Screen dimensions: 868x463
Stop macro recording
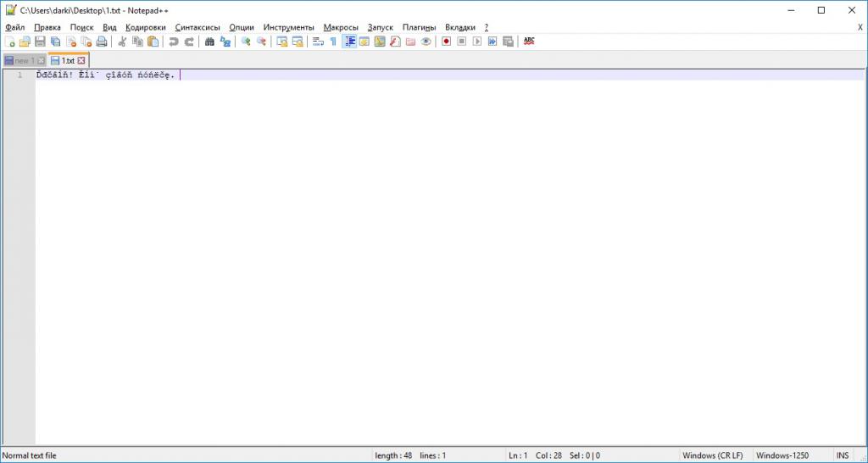462,42
